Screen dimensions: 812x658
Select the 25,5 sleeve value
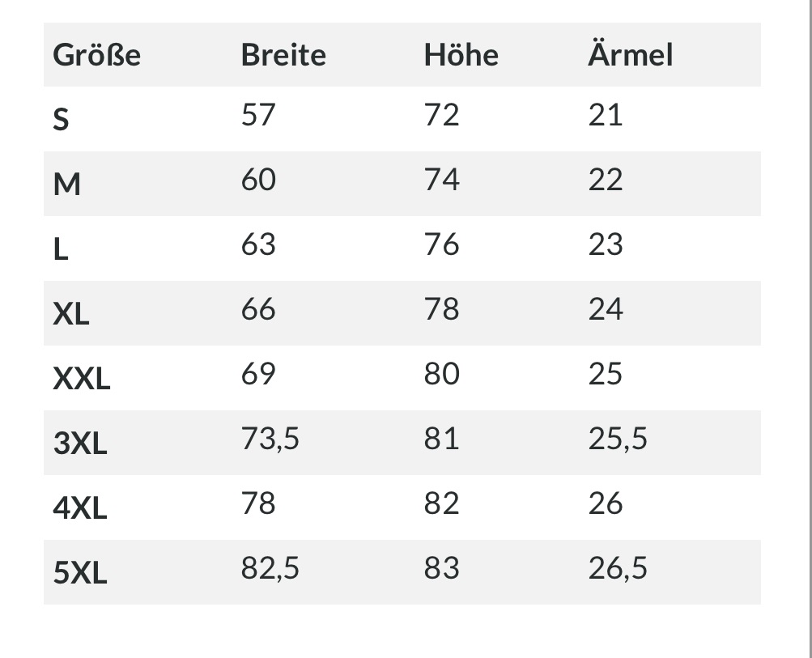point(618,439)
